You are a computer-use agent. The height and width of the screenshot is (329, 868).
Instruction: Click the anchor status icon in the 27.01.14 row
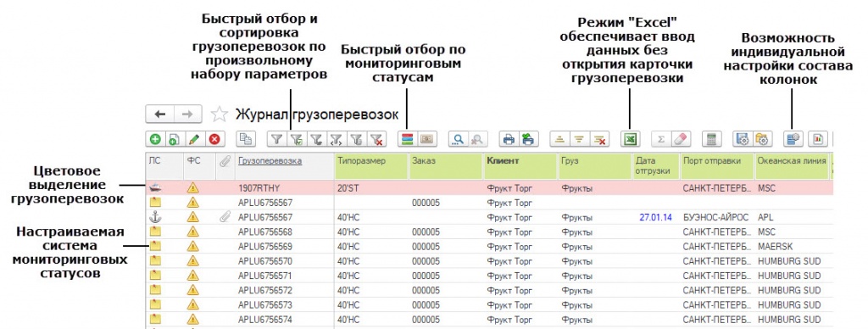click(155, 217)
